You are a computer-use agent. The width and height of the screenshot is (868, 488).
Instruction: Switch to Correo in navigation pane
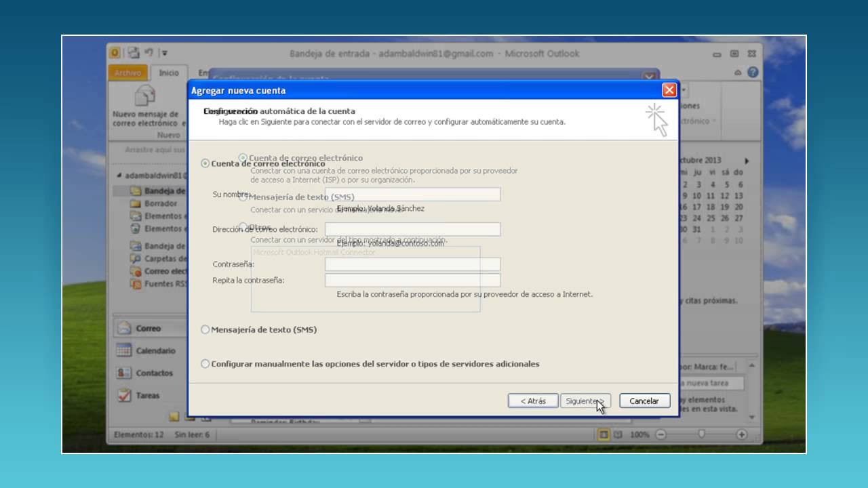point(149,328)
